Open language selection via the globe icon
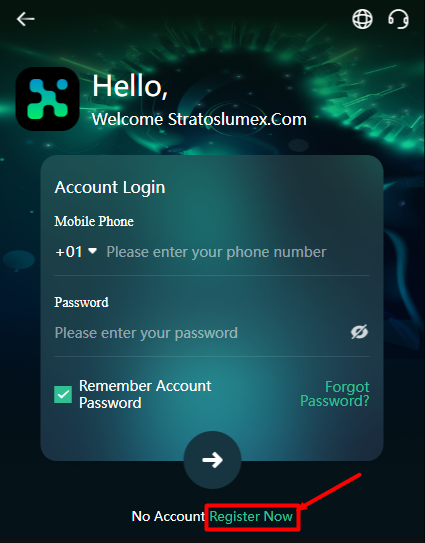425x543 pixels. [x=362, y=19]
